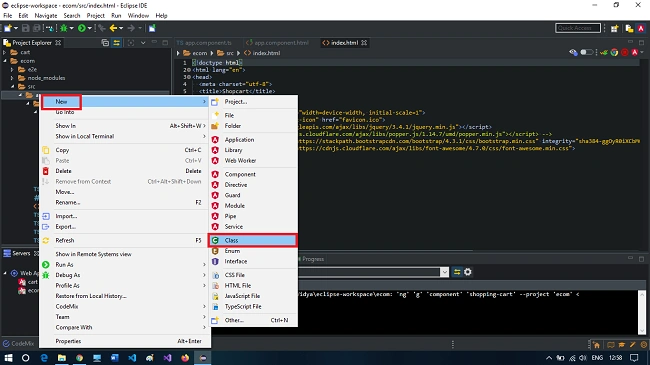Click the JavaScript File icon
This screenshot has height=365, width=650.
tap(215, 296)
